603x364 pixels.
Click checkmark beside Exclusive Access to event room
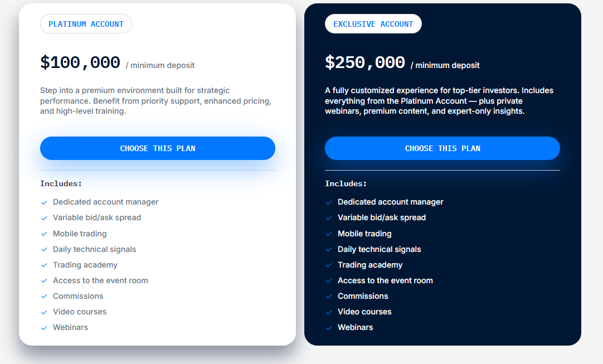pyautogui.click(x=329, y=281)
